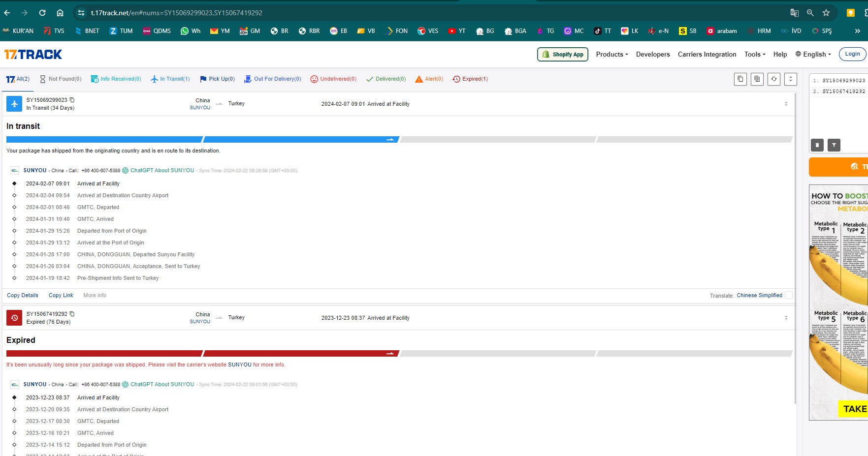
Task: Click the filter numbers funnel icon
Action: [x=834, y=145]
